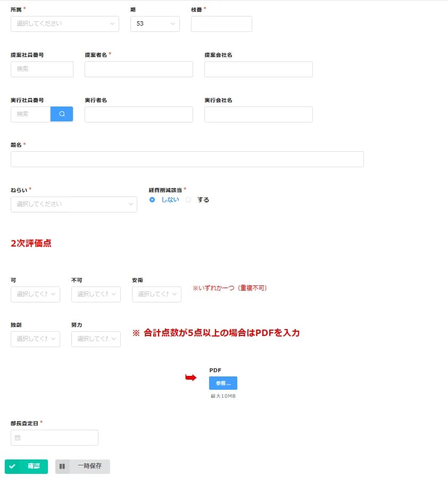
Task: Select the しない radio option
Action: pos(152,200)
